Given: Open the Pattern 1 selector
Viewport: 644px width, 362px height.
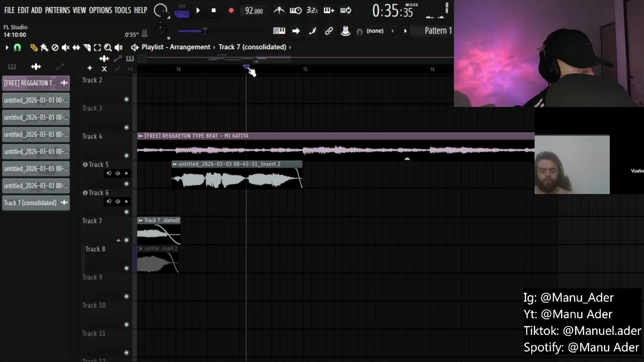Looking at the screenshot, I should click(438, 31).
